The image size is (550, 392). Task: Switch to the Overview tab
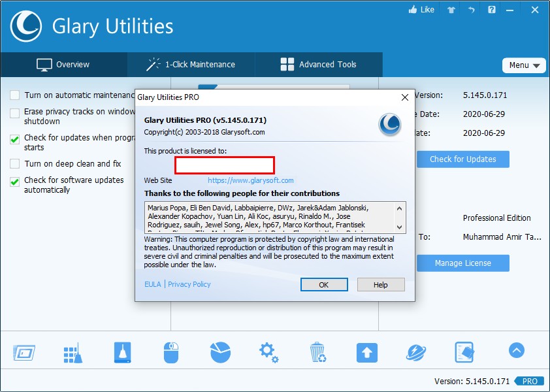[63, 65]
